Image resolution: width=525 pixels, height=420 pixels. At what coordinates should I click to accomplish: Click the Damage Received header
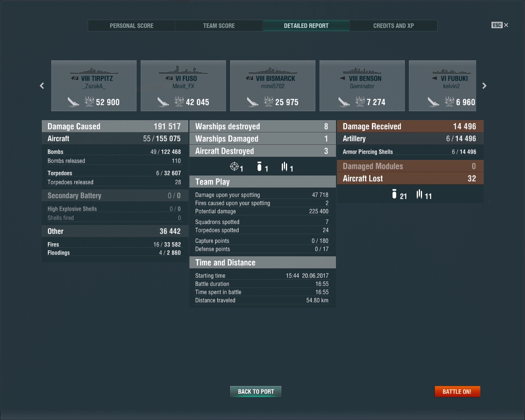pyautogui.click(x=410, y=126)
